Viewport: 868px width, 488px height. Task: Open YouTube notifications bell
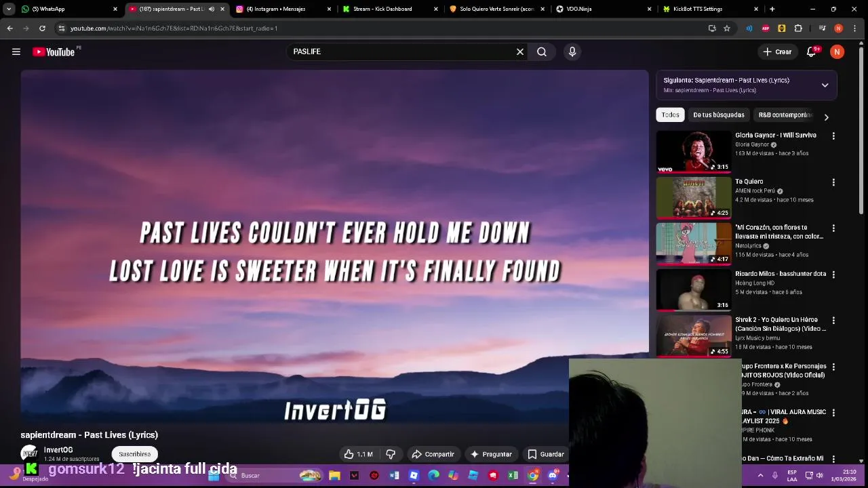[811, 52]
